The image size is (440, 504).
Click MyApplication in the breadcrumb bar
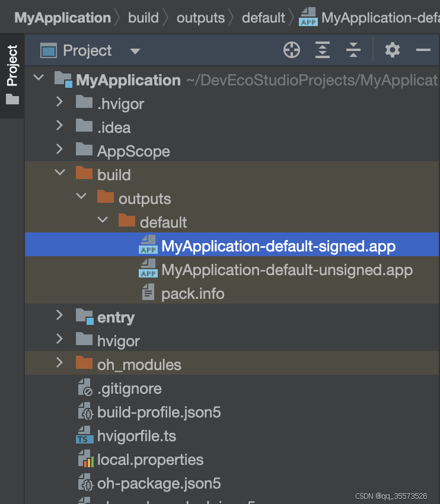pyautogui.click(x=63, y=18)
